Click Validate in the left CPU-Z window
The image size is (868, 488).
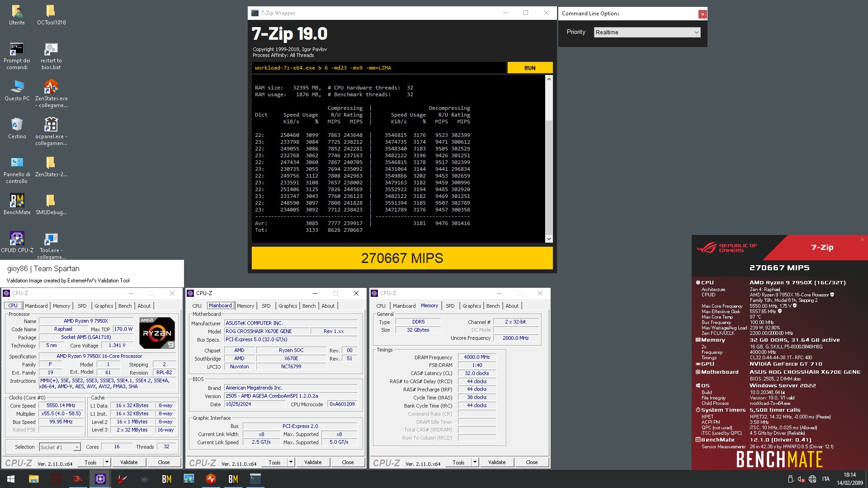click(129, 462)
